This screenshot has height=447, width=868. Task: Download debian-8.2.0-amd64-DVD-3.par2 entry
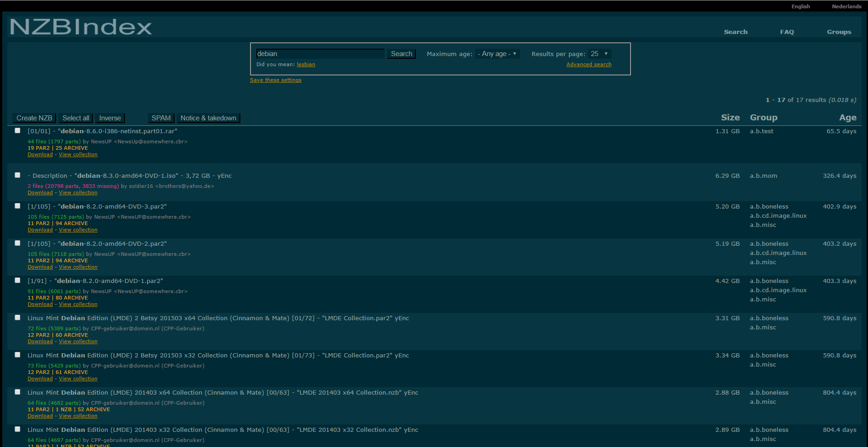40,230
